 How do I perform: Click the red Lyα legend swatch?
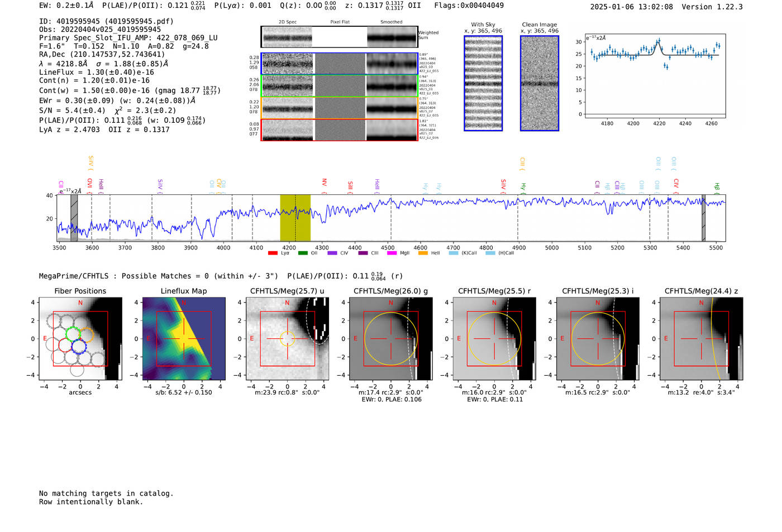tap(273, 253)
